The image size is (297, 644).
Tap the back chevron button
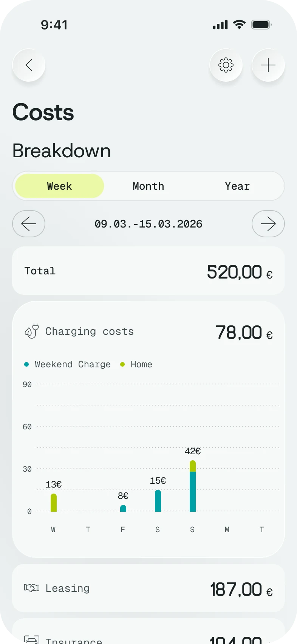point(29,65)
